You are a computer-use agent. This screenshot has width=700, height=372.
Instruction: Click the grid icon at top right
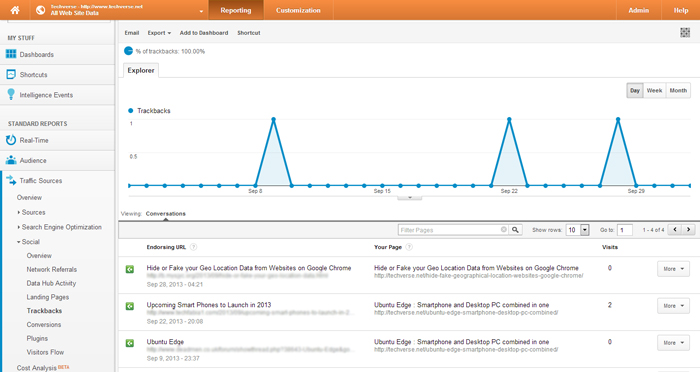pos(685,32)
